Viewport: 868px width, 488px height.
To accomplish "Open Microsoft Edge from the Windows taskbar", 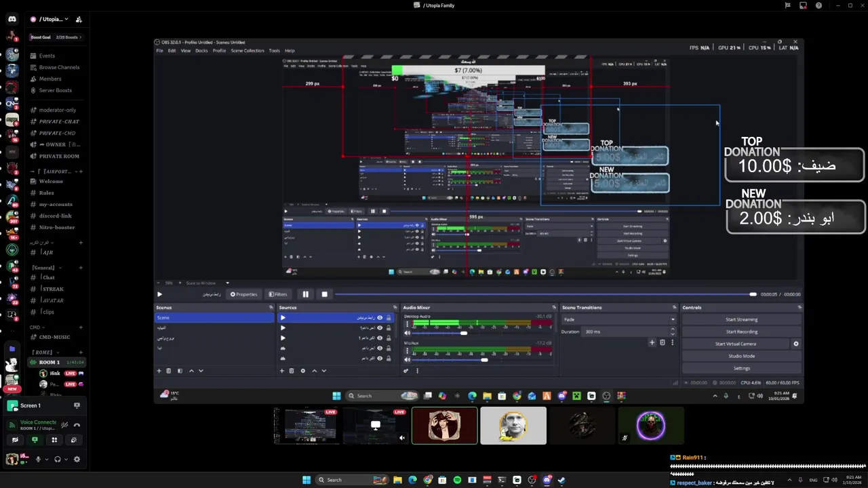I will coord(412,480).
